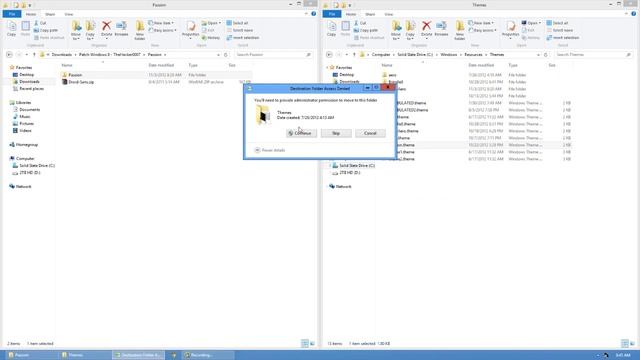Select Homegroup in Passion window sidebar
This screenshot has width=640, height=360.
click(x=27, y=145)
